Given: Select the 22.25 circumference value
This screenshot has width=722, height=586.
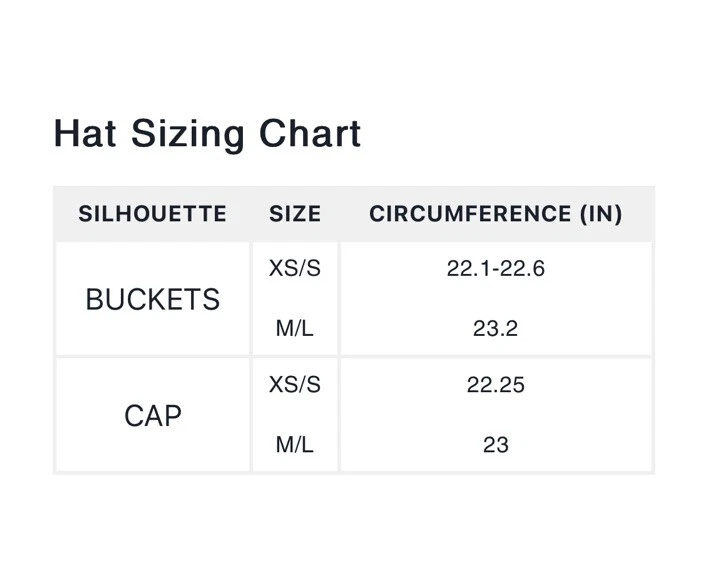Looking at the screenshot, I should (x=496, y=385).
